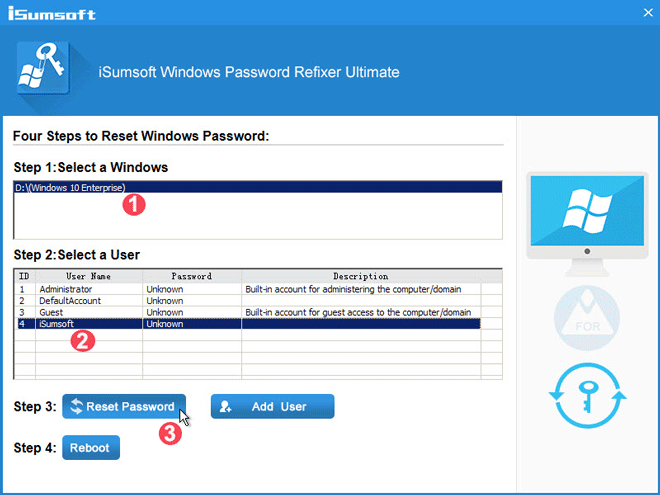
Task: Select the Windows 10 Enterprise entry
Action: click(x=70, y=188)
